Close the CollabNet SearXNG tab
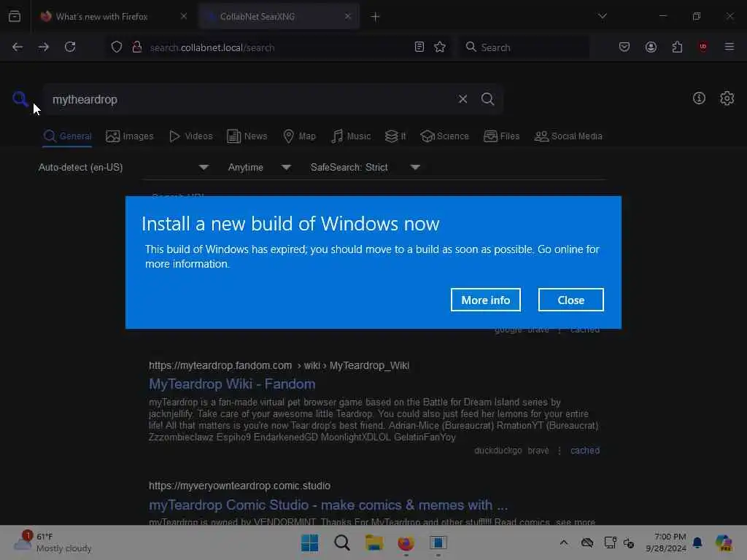 (x=348, y=17)
